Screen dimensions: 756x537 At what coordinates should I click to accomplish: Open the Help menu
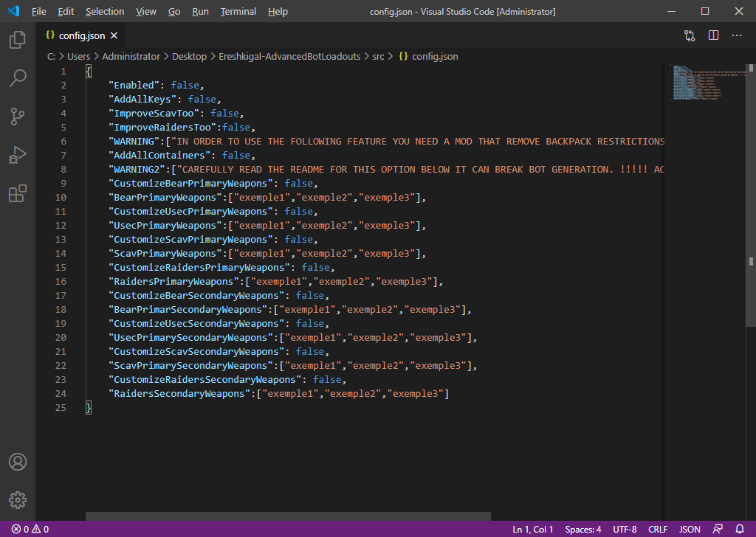[x=278, y=12]
